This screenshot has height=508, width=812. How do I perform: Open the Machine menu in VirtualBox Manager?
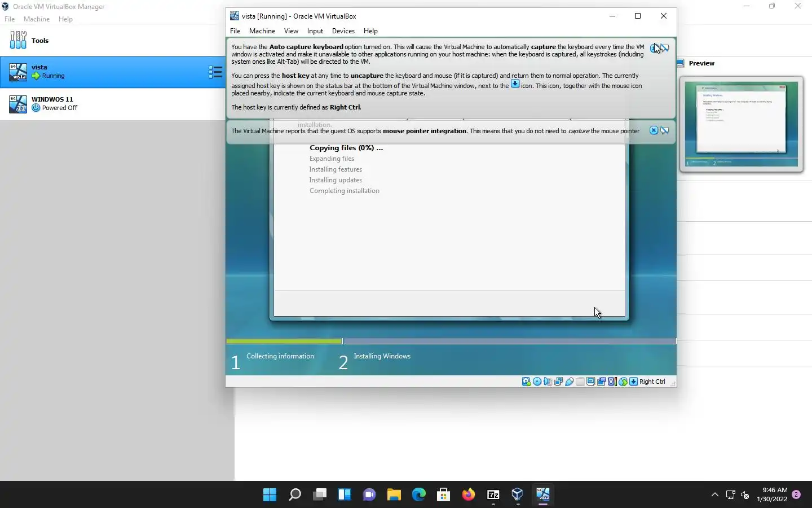[37, 19]
